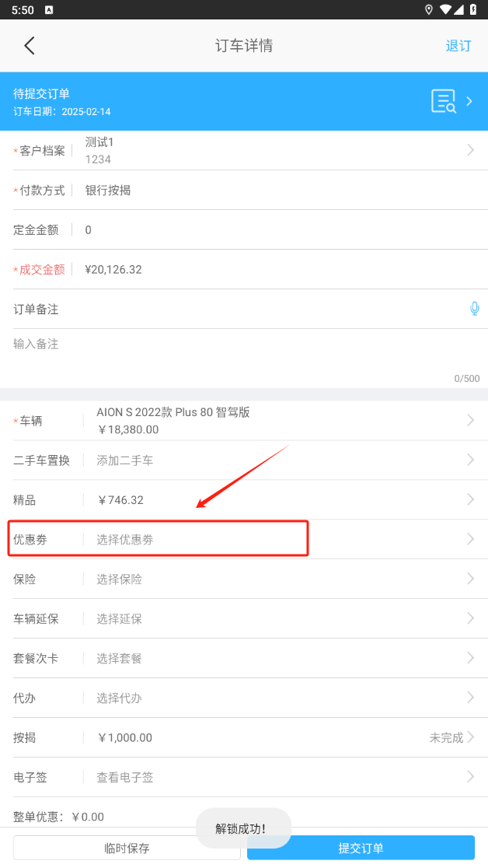
Task: Open the 车辆延保 extended warranty arrow
Action: [x=470, y=618]
